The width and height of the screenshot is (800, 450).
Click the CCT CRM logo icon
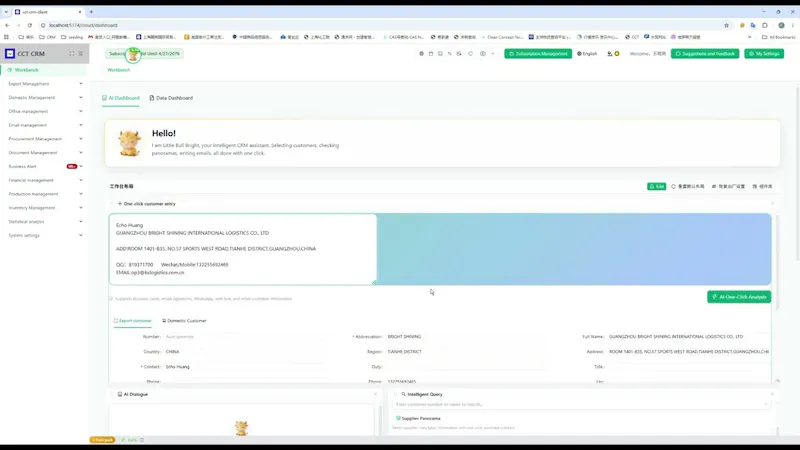[x=10, y=54]
